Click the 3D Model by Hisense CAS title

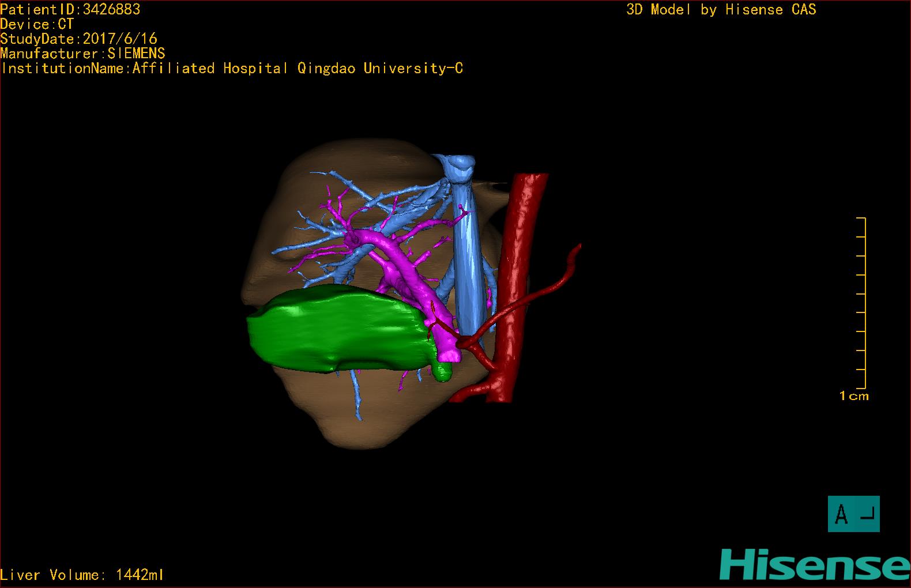(x=721, y=9)
